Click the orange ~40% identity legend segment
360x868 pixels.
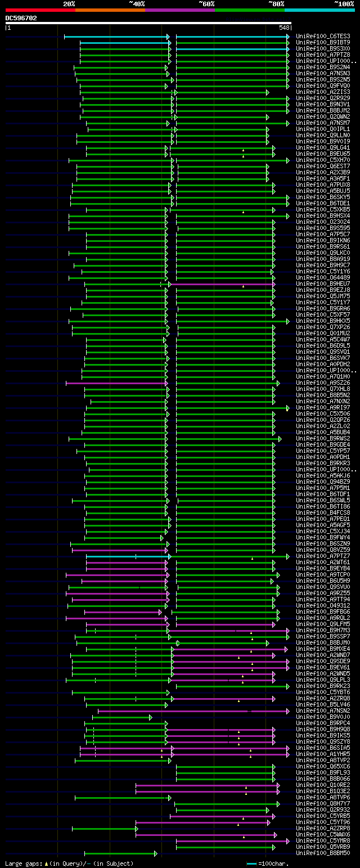click(x=110, y=10)
